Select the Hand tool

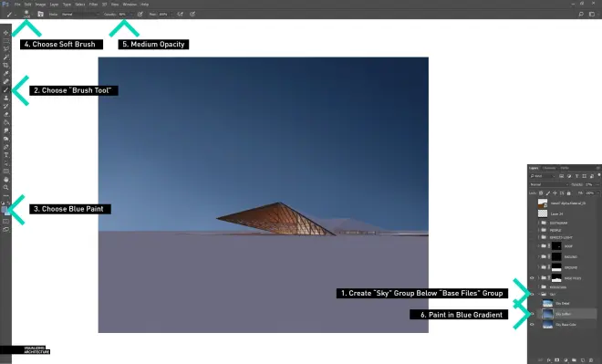pyautogui.click(x=5, y=180)
